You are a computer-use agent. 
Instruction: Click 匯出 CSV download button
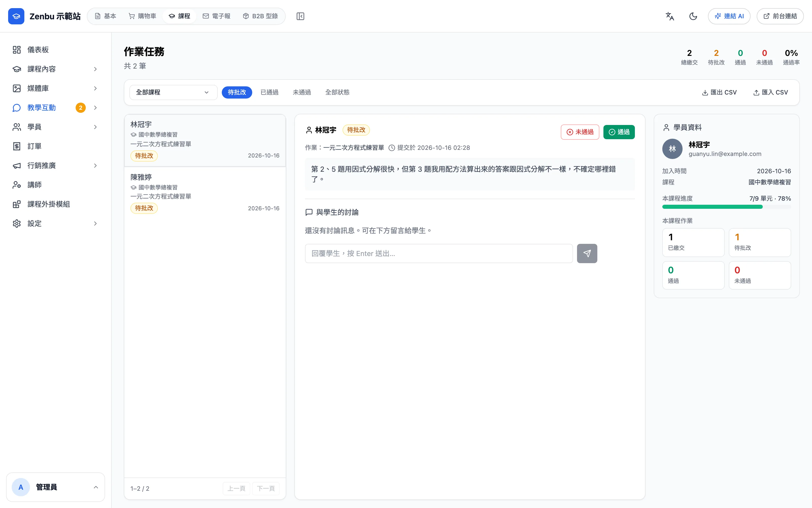pos(719,92)
